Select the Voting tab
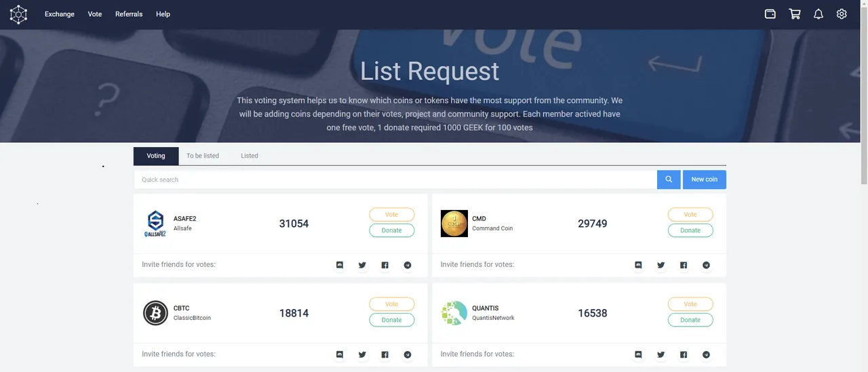The height and width of the screenshot is (372, 868). 156,156
